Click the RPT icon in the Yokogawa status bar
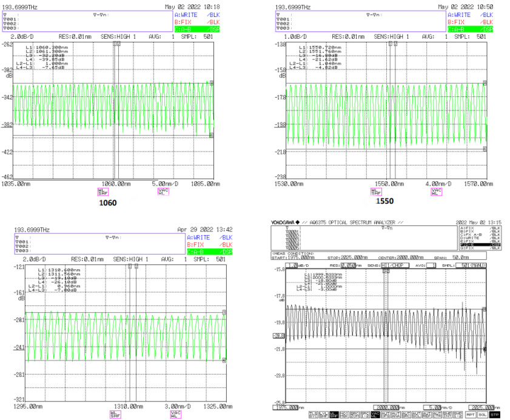510x420 pixels. [x=471, y=415]
